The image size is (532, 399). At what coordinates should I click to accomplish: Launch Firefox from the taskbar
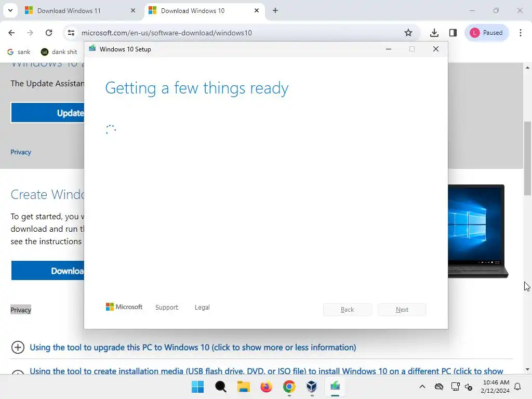267,387
